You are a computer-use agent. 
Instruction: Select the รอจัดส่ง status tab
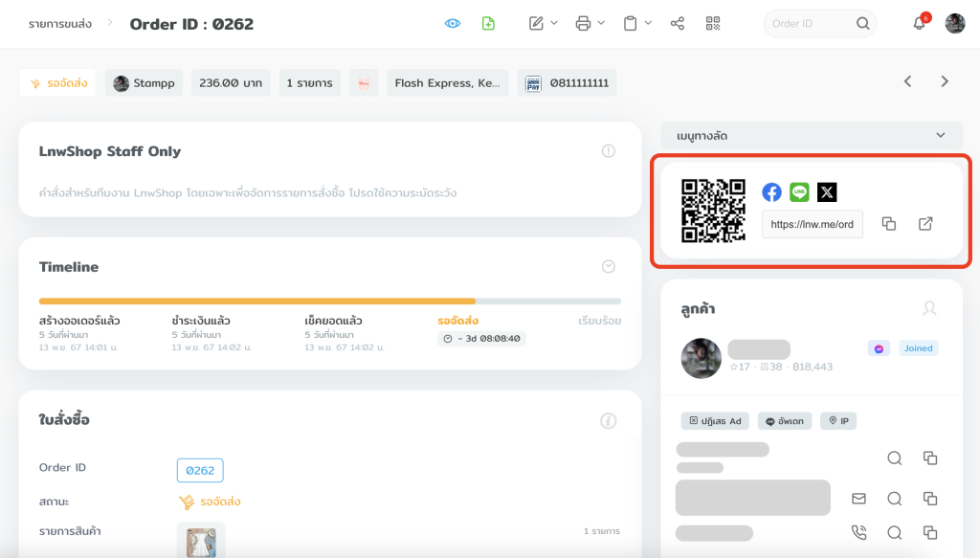tap(58, 83)
